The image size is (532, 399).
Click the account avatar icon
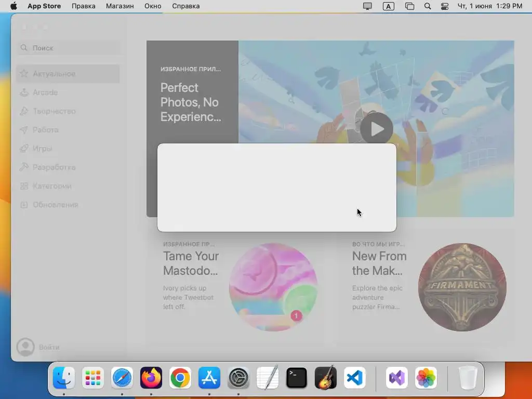[x=25, y=347]
